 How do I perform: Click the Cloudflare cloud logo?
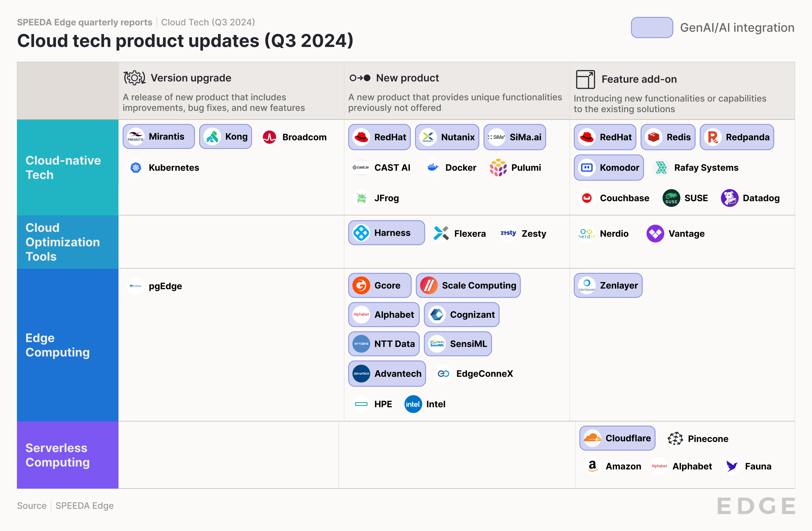(593, 438)
